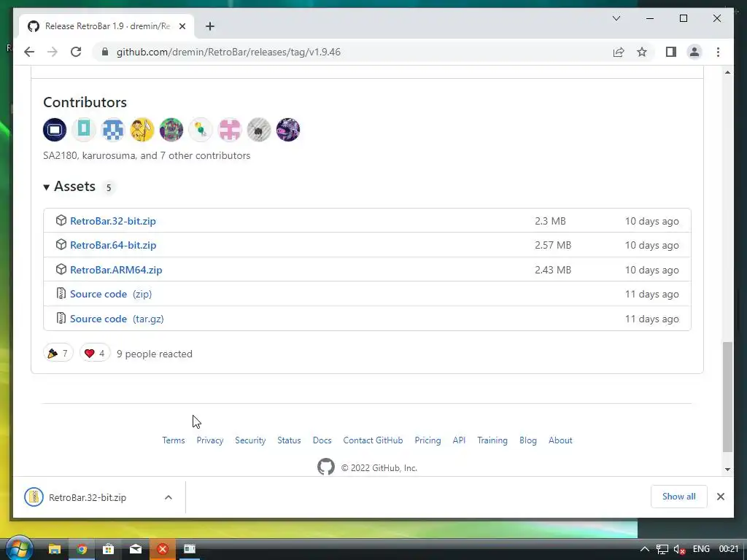Click the address bar URL
747x560 pixels.
pos(228,52)
